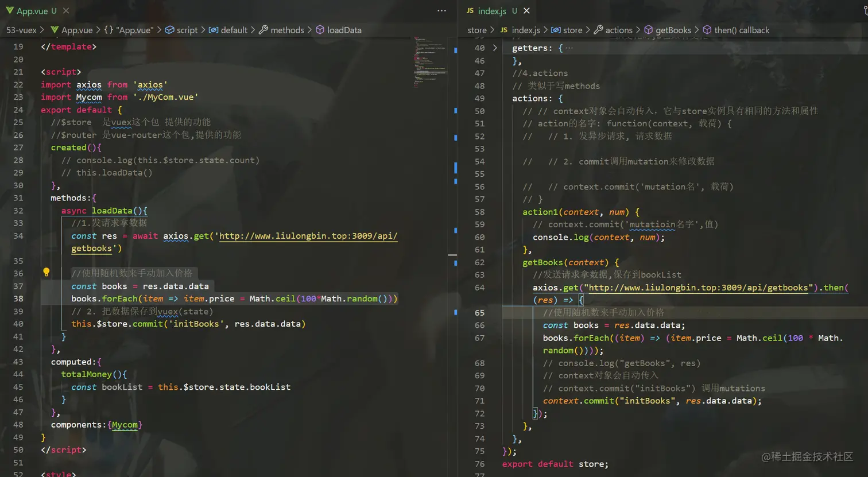This screenshot has height=477, width=868.
Task: Click the 'actions: {' line in index.js
Action: (x=537, y=98)
